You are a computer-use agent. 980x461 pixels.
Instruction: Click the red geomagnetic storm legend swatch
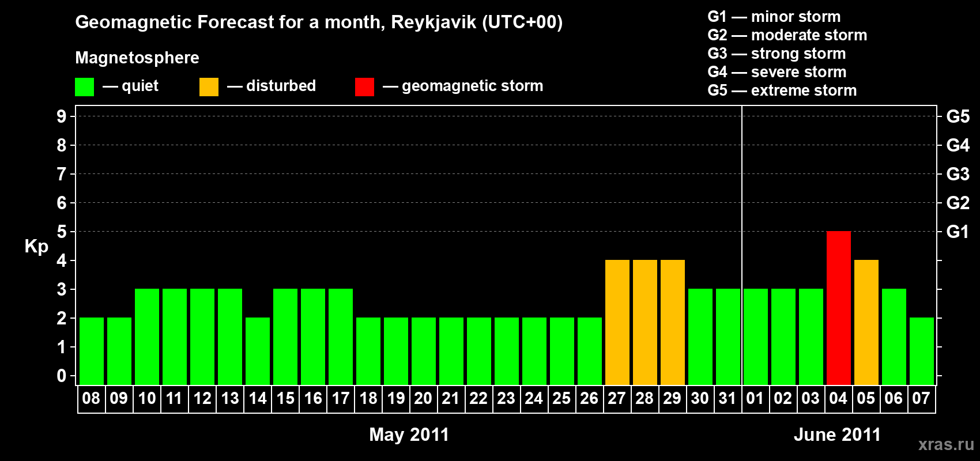(364, 87)
